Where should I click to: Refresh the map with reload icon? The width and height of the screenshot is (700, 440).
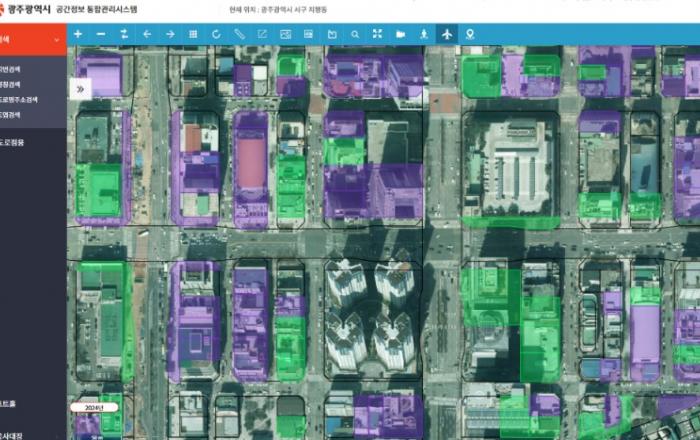(216, 34)
